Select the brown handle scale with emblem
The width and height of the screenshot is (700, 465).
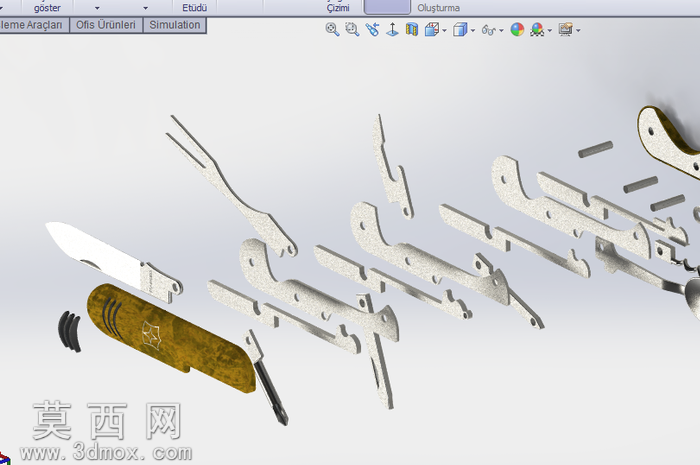171,338
